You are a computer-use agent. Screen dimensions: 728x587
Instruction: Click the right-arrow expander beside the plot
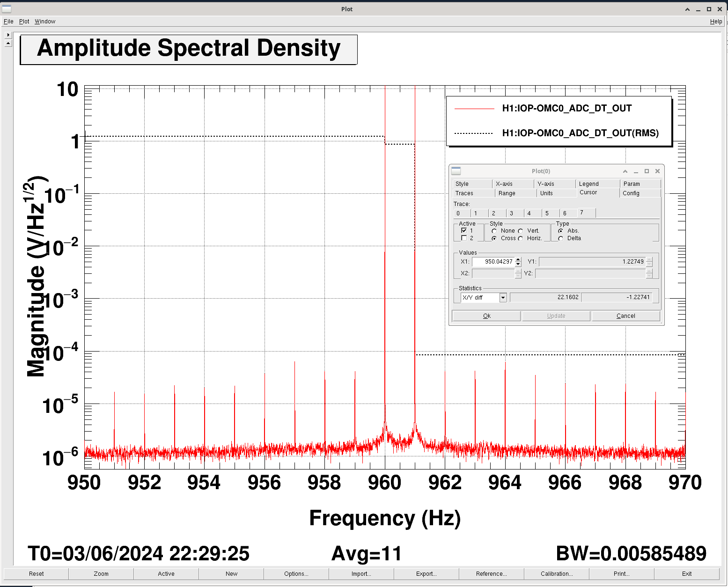pyautogui.click(x=8, y=35)
